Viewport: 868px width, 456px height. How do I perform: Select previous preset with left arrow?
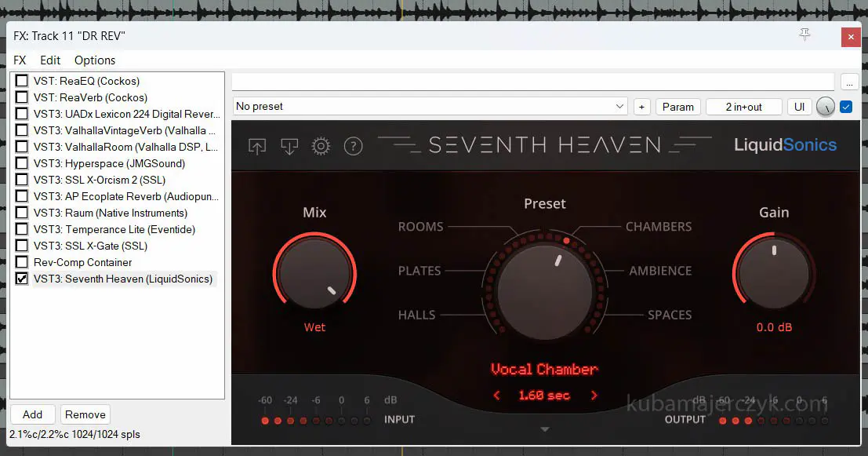[496, 396]
